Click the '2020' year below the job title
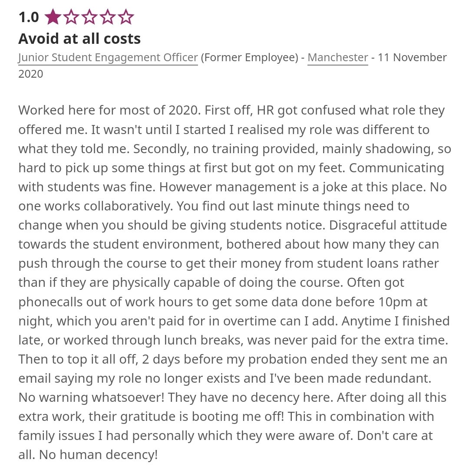This screenshot has height=476, width=469. click(x=31, y=74)
